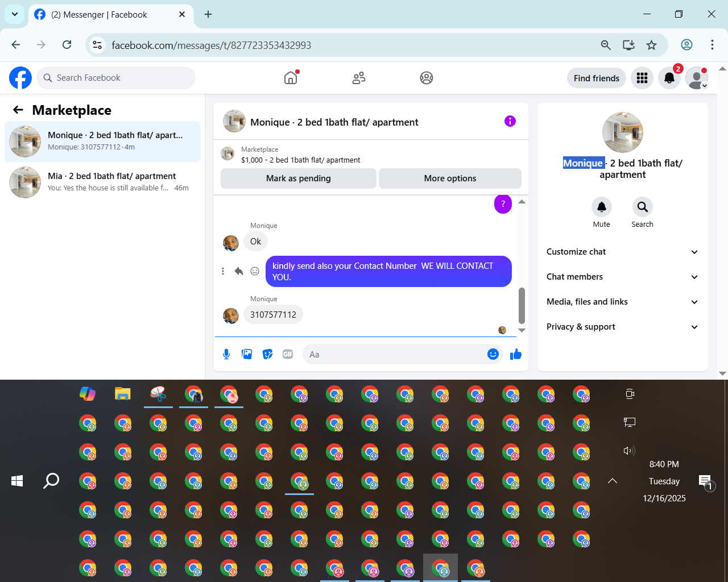Viewport: 728px width, 582px height.
Task: Click the Find friends button
Action: pyautogui.click(x=597, y=78)
